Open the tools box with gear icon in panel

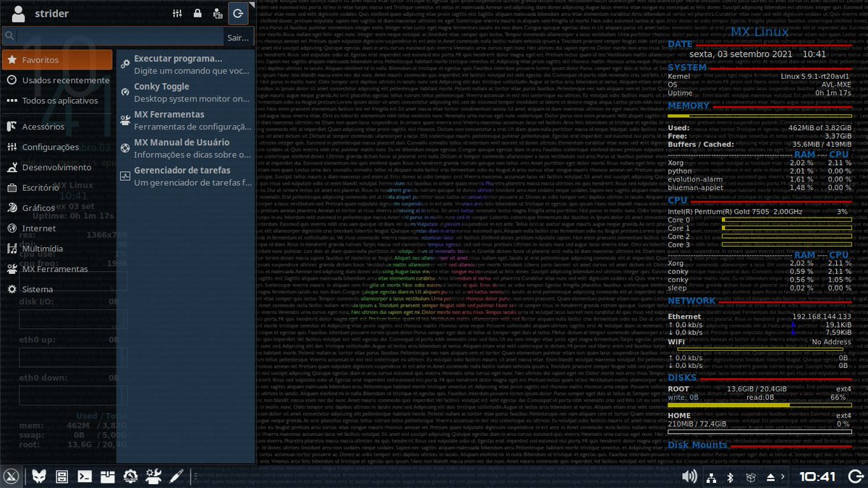(x=153, y=476)
